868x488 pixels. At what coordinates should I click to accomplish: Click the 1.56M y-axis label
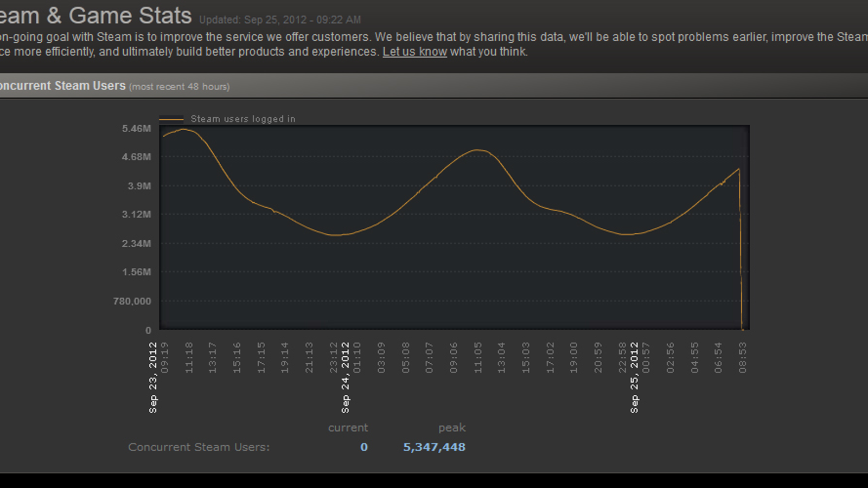137,272
